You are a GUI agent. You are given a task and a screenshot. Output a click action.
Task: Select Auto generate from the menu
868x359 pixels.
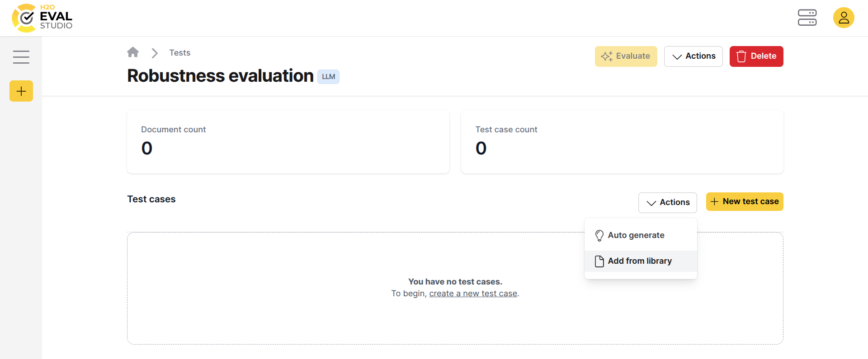pyautogui.click(x=636, y=235)
